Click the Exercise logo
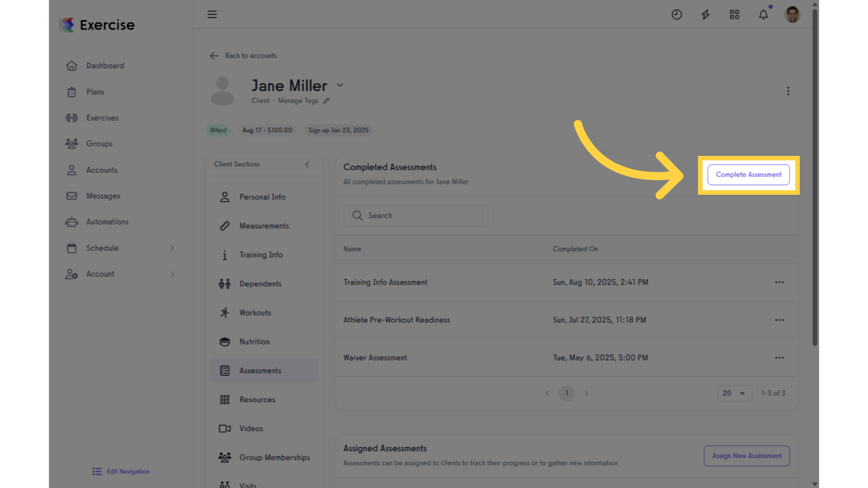868x488 pixels. click(97, 25)
